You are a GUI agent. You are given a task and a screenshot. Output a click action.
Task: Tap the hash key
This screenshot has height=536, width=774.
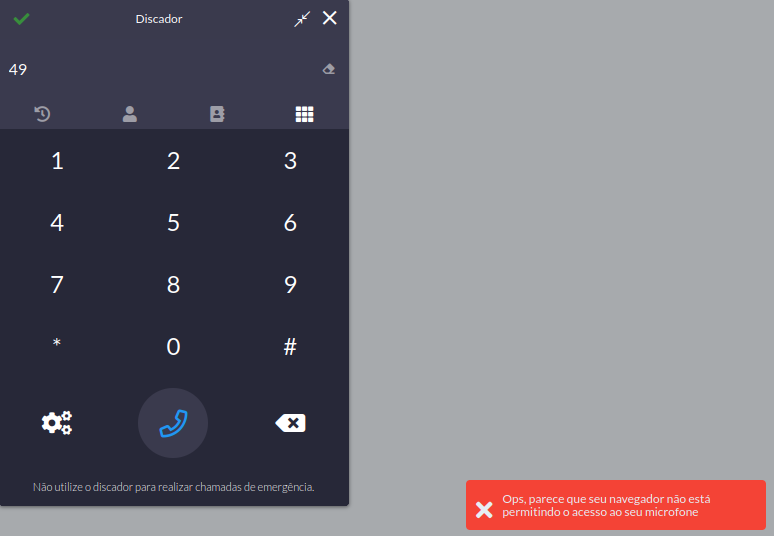(x=290, y=346)
